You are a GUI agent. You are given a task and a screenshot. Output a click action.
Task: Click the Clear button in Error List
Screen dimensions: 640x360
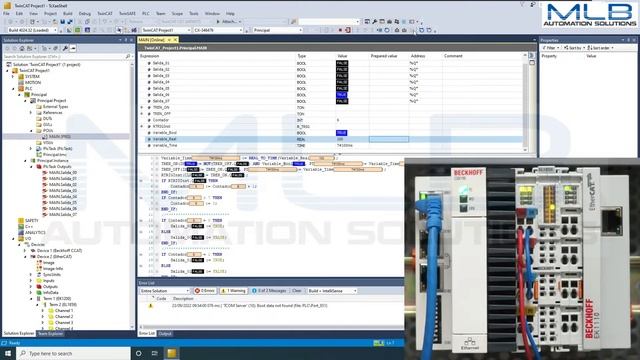pyautogui.click(x=297, y=291)
